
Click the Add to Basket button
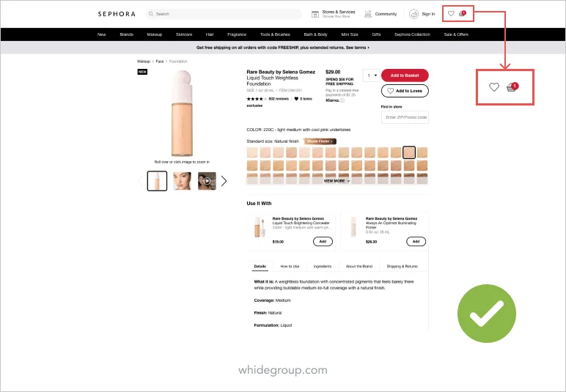tap(405, 75)
